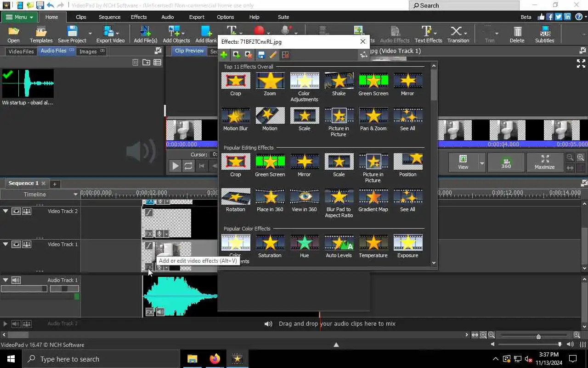
Task: Click the pencil edit icon in Effects toolbar
Action: (x=273, y=55)
